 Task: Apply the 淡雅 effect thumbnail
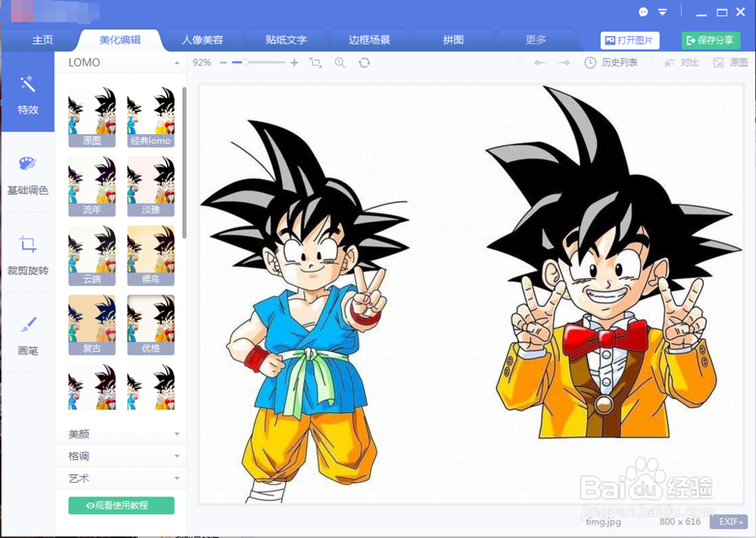click(x=150, y=186)
